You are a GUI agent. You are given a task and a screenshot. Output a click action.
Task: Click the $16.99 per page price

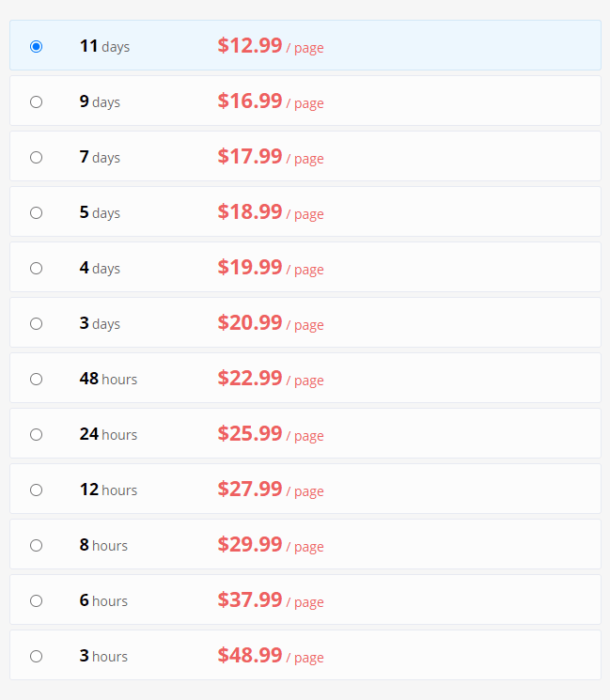[271, 101]
